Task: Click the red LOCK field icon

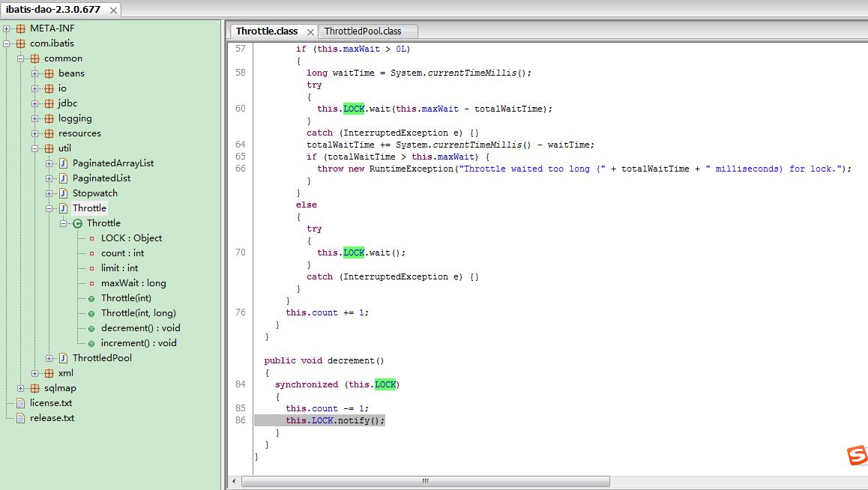Action: 92,238
